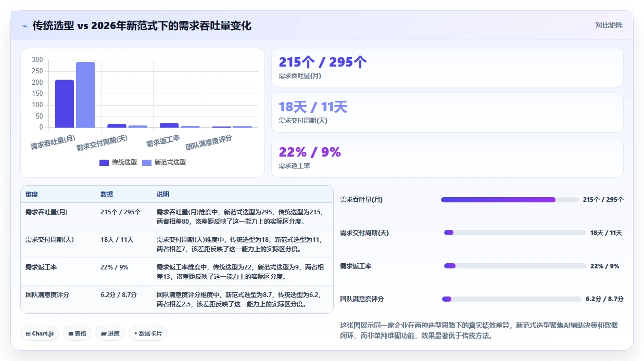
Task: Click the 需求返工率 progress bar
Action: (x=515, y=266)
